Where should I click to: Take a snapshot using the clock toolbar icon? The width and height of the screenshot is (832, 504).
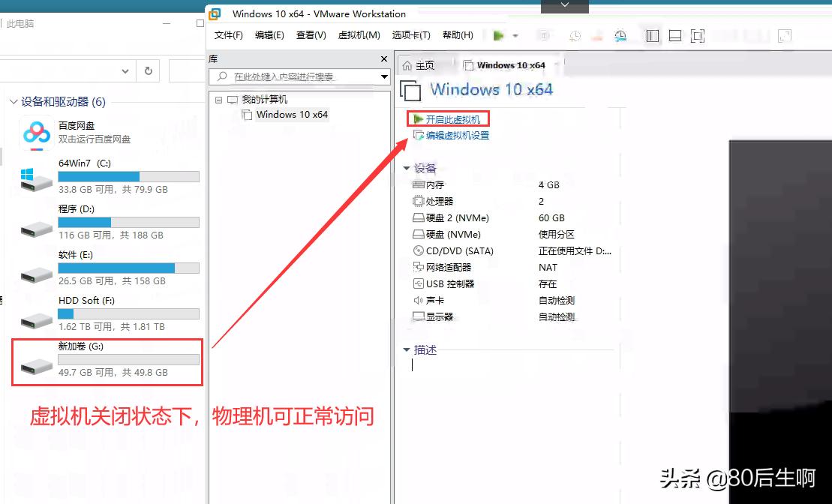tap(575, 35)
